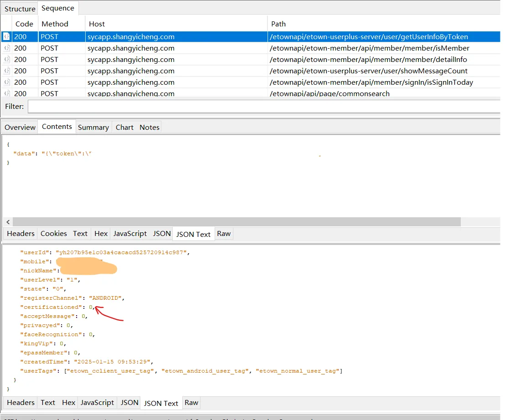Select the getUserInfoByToken request path
The height and width of the screenshot is (420, 510).
coord(369,37)
